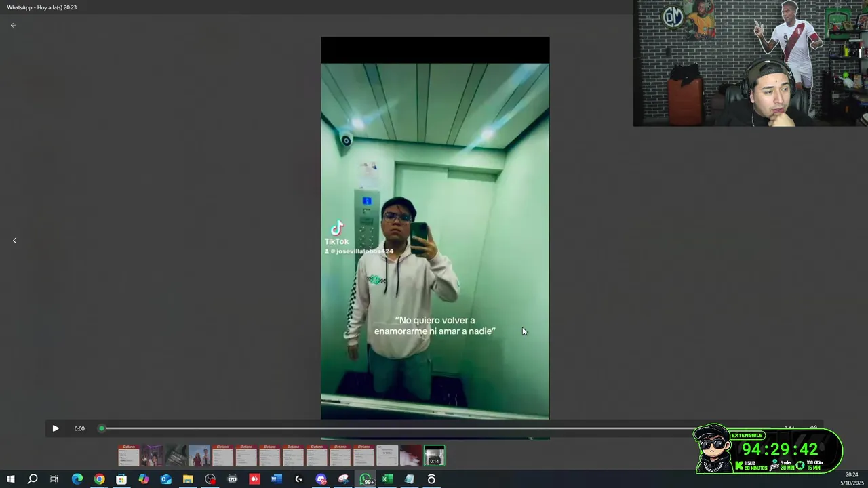The width and height of the screenshot is (868, 488).
Task: Open File Explorer from taskbar
Action: pos(188,479)
